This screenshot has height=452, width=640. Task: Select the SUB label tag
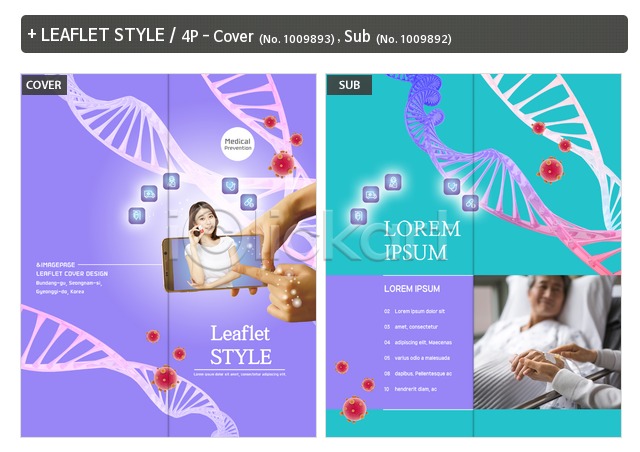(x=349, y=85)
